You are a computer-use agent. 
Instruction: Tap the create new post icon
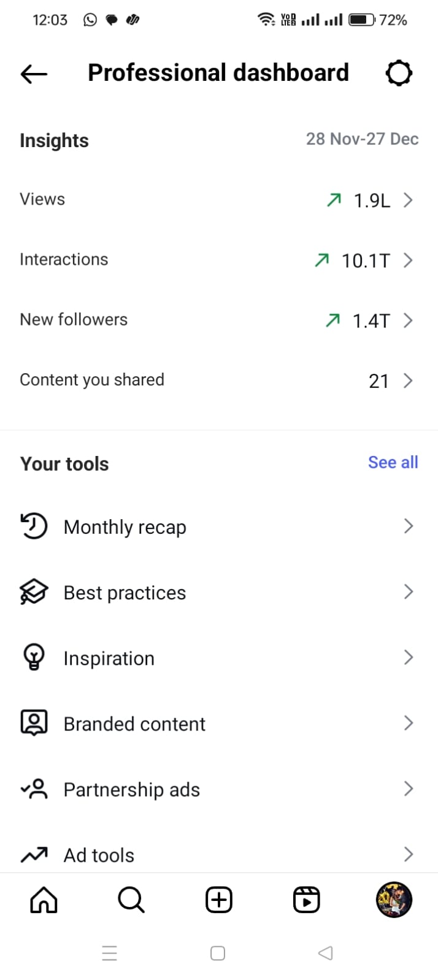point(218,900)
